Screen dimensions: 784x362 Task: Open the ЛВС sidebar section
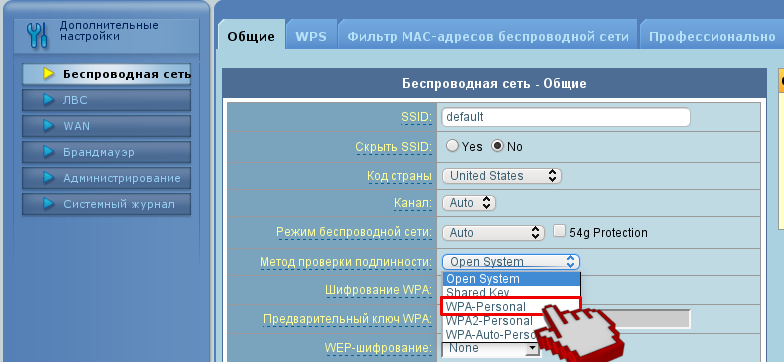106,100
